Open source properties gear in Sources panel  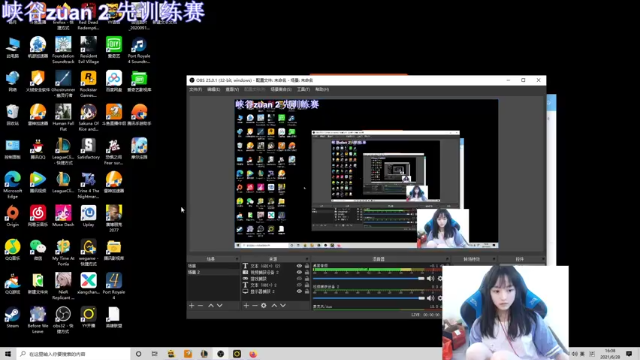264,305
